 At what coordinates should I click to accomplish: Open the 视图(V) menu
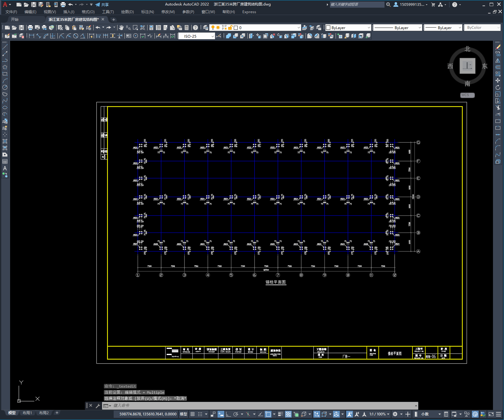[50, 12]
